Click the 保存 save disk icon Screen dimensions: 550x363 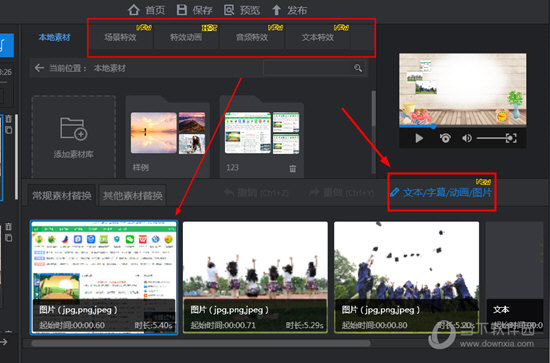click(x=181, y=10)
